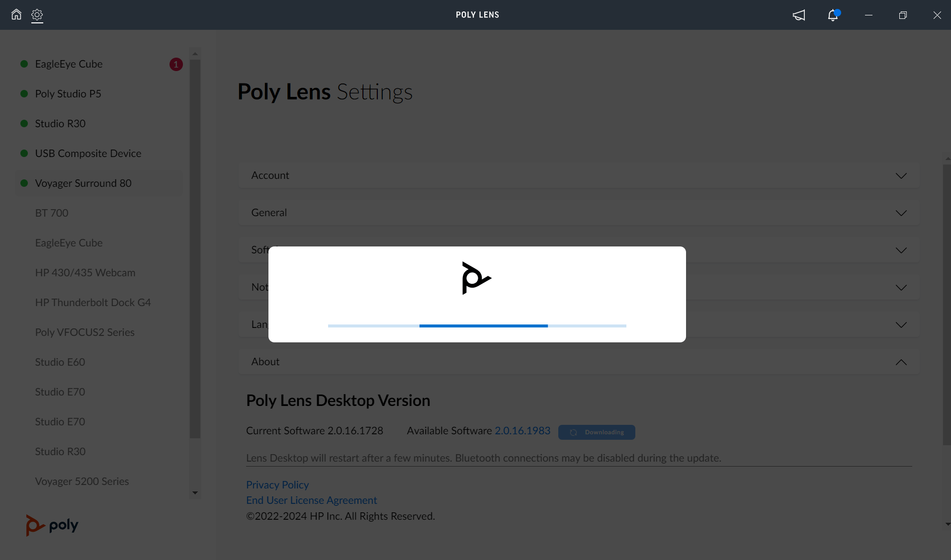Expand the Account section

(578, 175)
